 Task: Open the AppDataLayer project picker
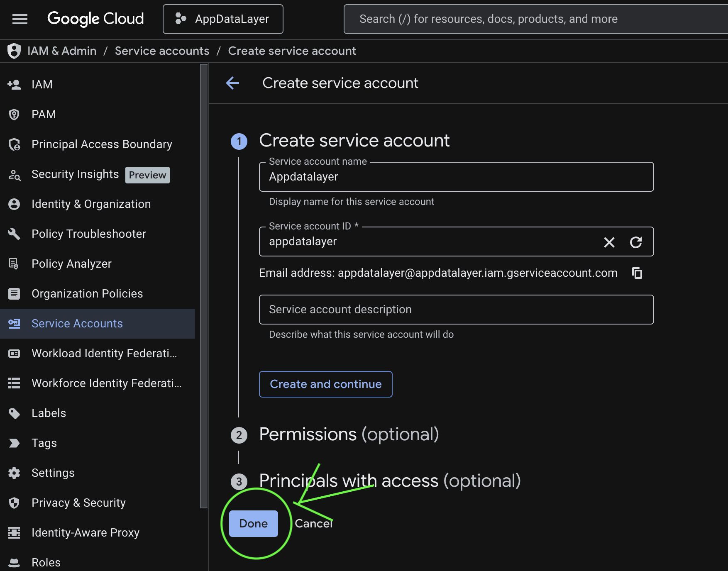tap(223, 19)
